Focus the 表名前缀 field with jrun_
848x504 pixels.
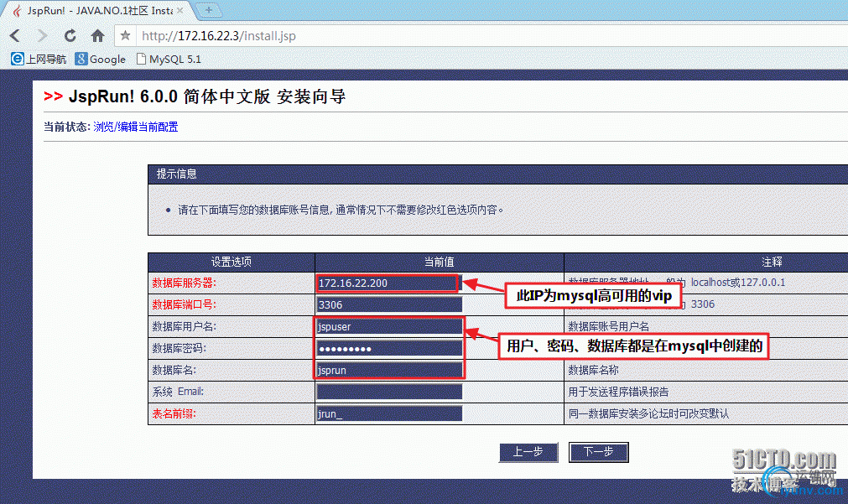click(x=389, y=413)
